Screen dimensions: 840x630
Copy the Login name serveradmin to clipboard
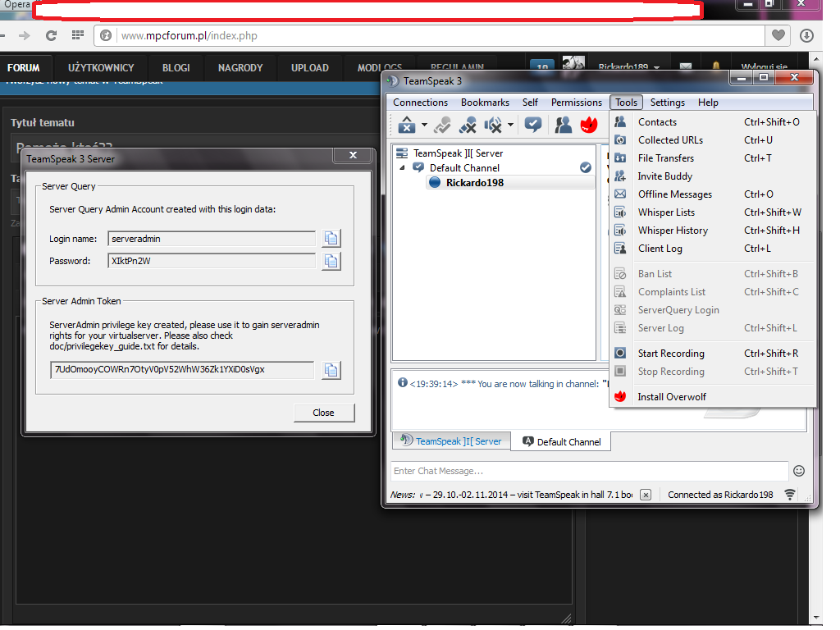tap(331, 239)
